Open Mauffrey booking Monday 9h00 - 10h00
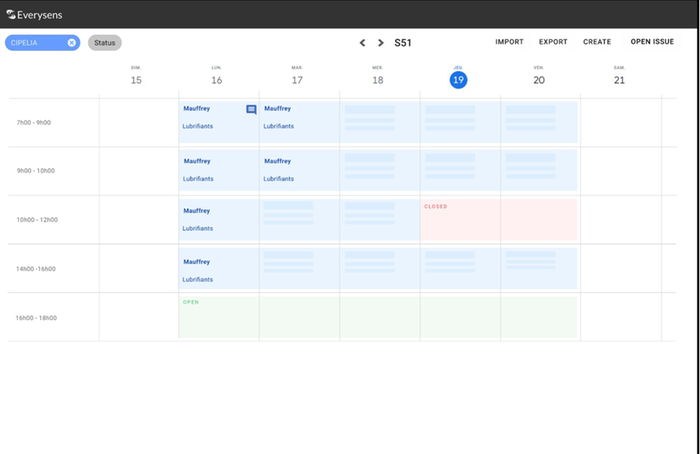The width and height of the screenshot is (700, 454). point(219,170)
